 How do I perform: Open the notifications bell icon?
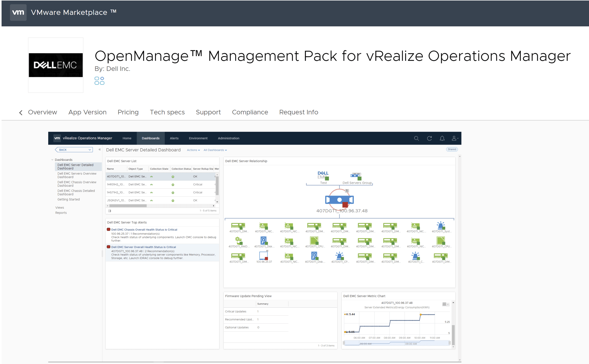point(442,138)
